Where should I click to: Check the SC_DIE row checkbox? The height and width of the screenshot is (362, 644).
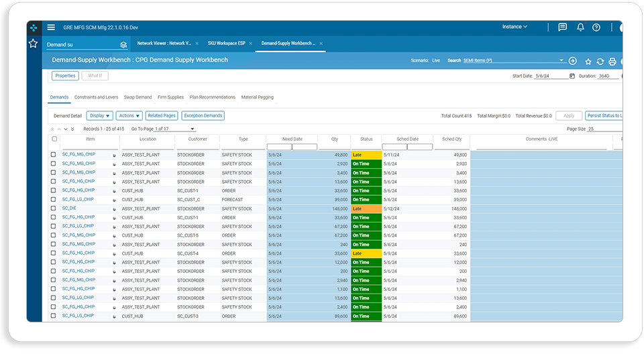(x=54, y=208)
